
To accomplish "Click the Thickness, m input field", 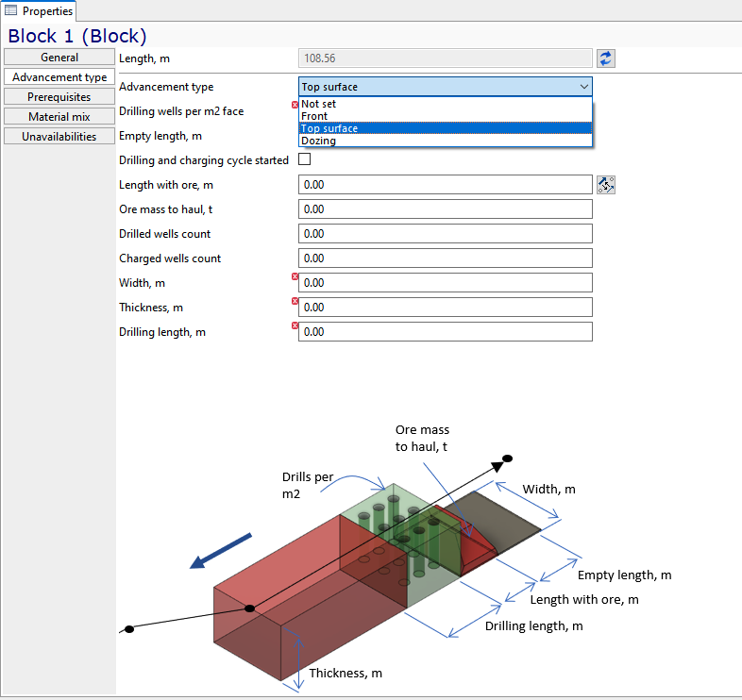I will [446, 308].
